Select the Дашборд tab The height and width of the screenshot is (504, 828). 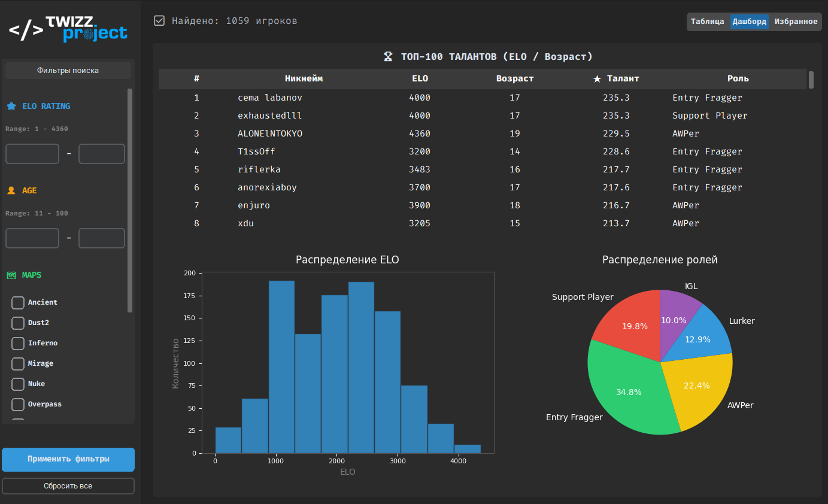749,22
